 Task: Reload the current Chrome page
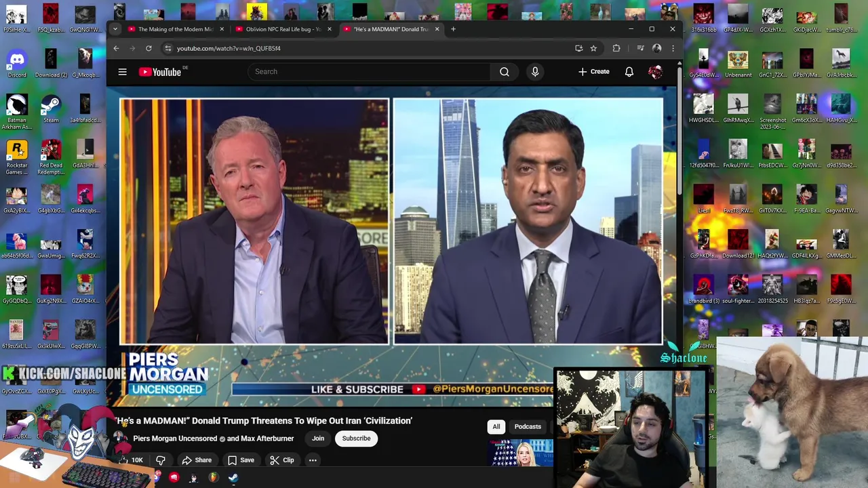[x=149, y=48]
